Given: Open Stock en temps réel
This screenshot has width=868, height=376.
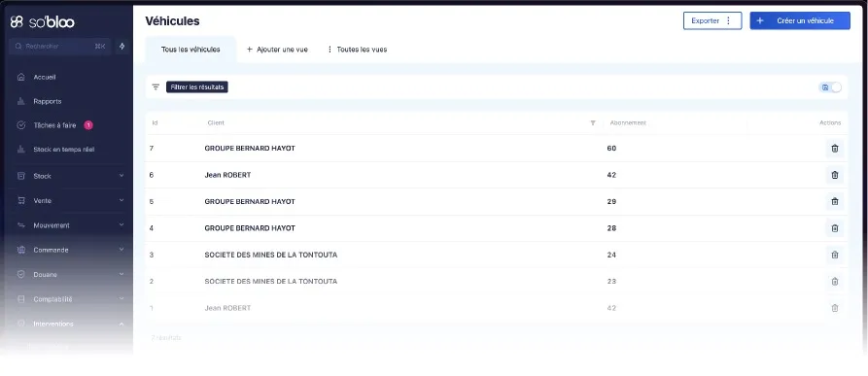Looking at the screenshot, I should [x=63, y=150].
